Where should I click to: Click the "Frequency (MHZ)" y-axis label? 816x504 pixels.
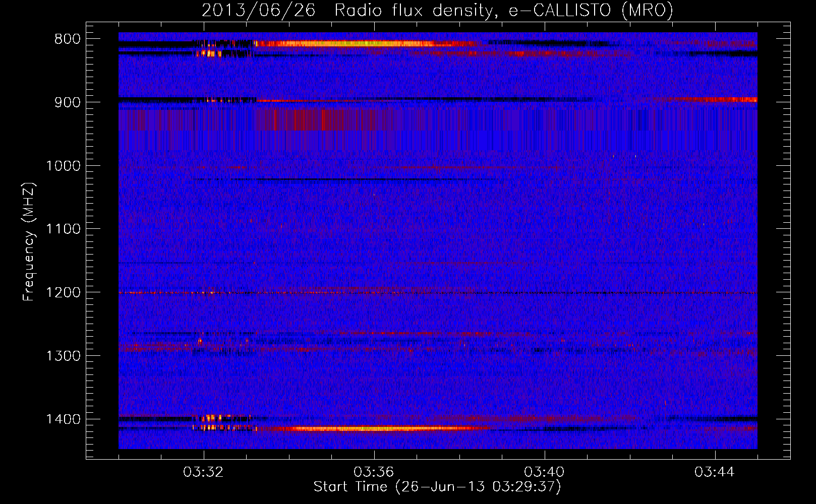coord(29,242)
